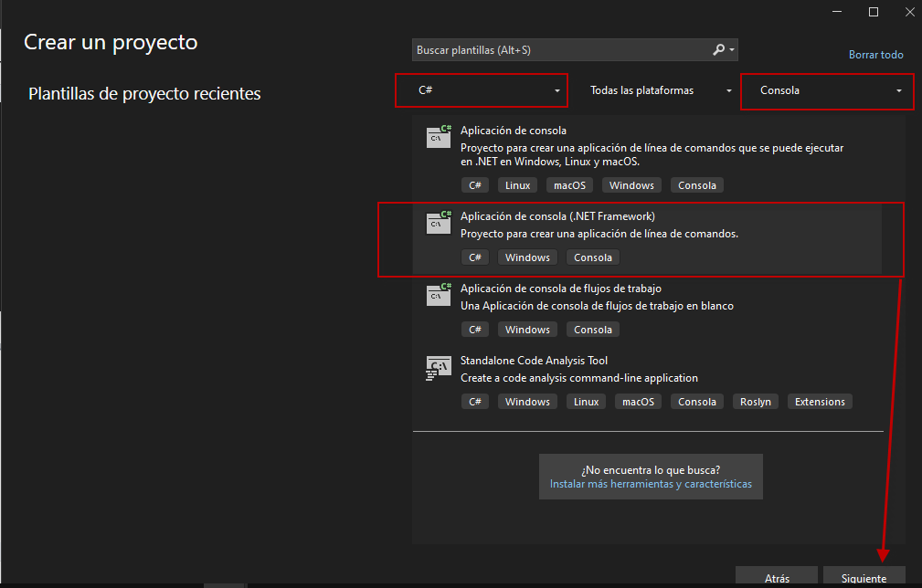Screen dimensions: 922x588
Task: Click the Consola tag under Aplicación de consola
Action: [697, 185]
